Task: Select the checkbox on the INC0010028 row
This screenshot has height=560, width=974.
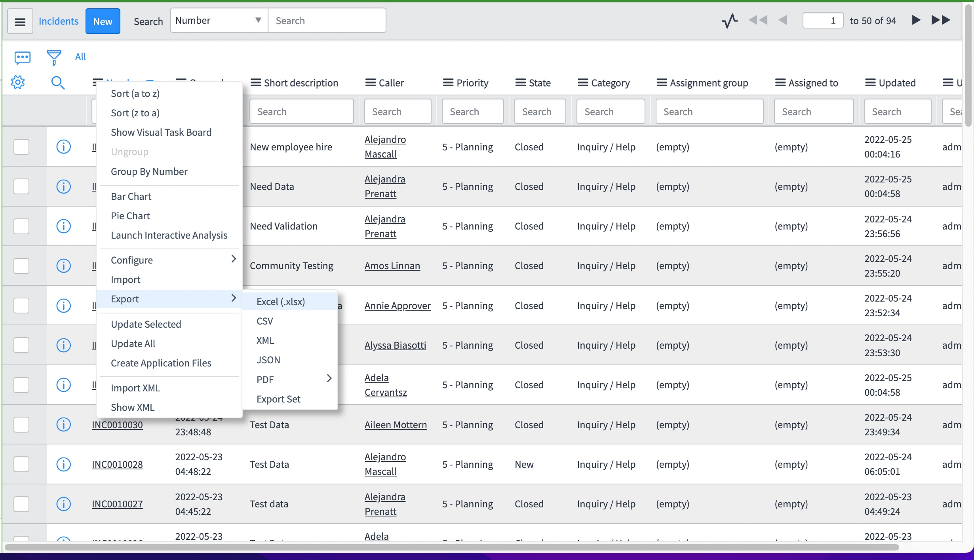Action: (21, 464)
